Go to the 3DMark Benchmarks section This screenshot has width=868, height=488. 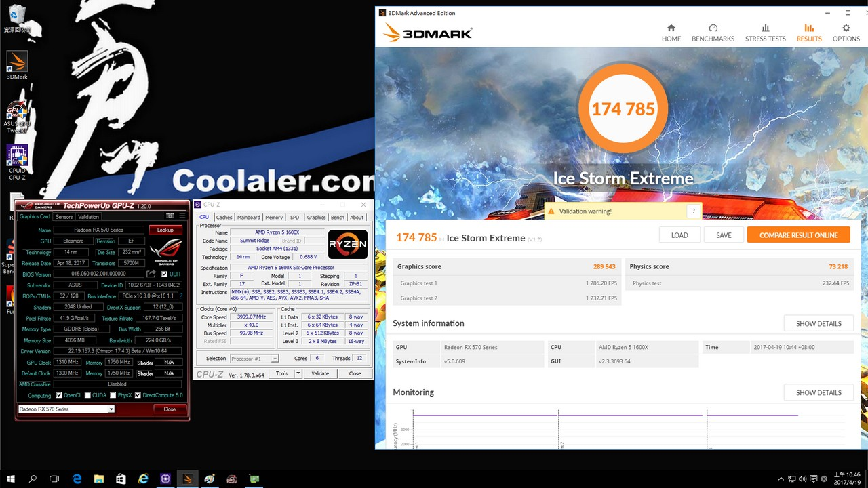coord(713,33)
